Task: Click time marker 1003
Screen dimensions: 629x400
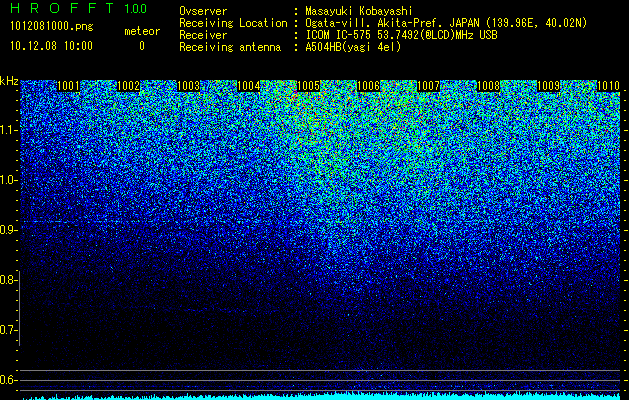Action: coord(188,86)
